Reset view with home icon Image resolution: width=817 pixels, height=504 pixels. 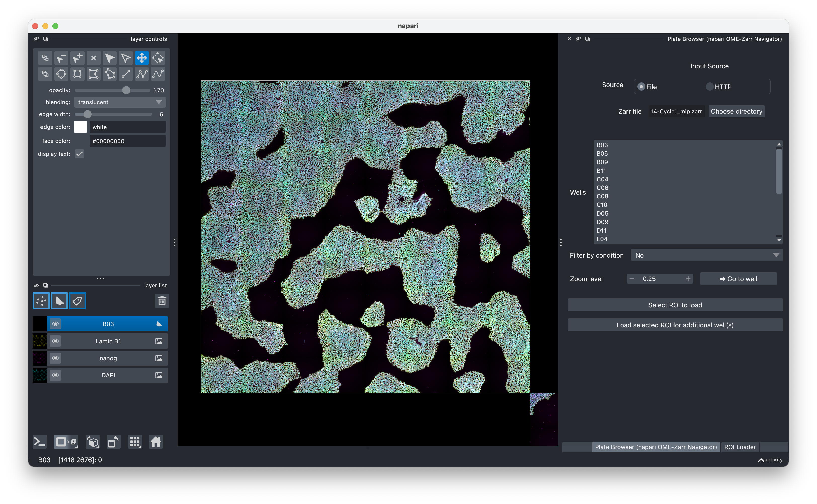156,442
